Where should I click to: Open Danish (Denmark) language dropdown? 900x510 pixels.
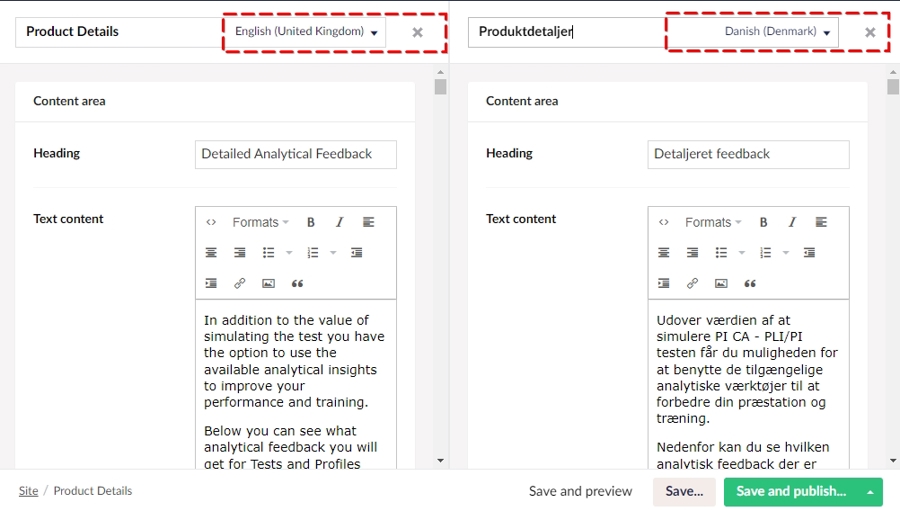[x=778, y=32]
